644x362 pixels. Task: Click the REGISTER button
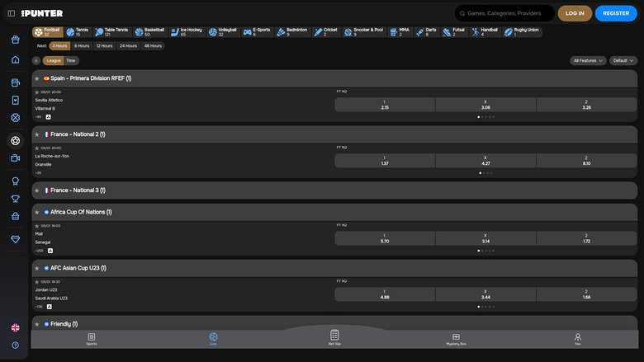tap(616, 13)
